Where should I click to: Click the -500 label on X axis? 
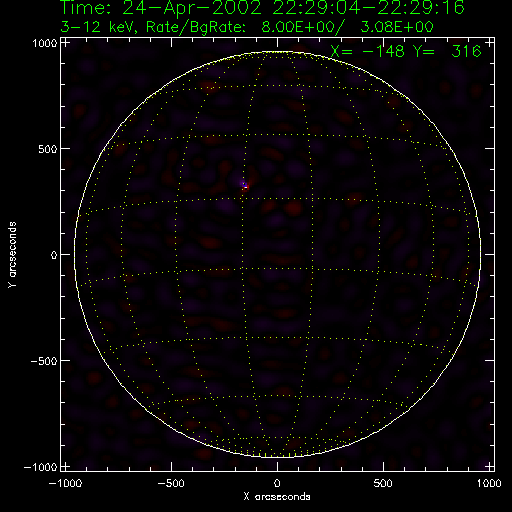pos(171,483)
